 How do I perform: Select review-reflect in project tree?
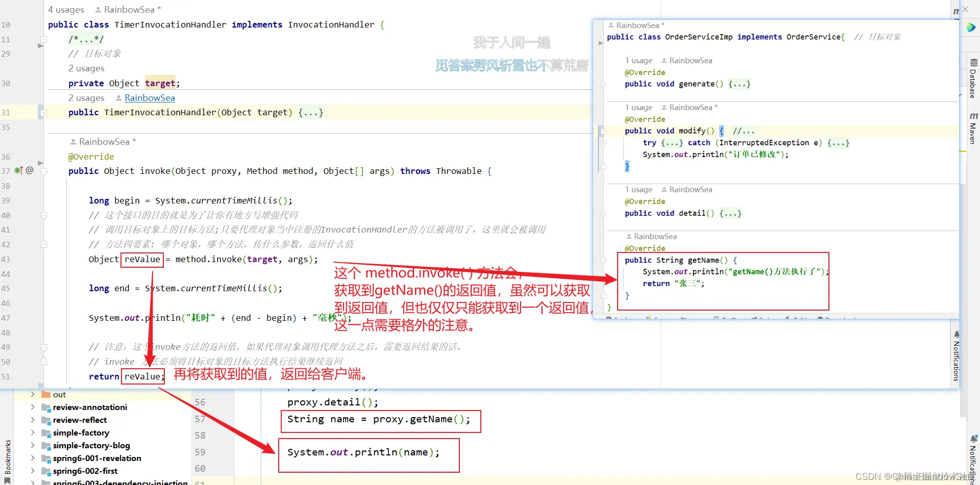click(80, 420)
